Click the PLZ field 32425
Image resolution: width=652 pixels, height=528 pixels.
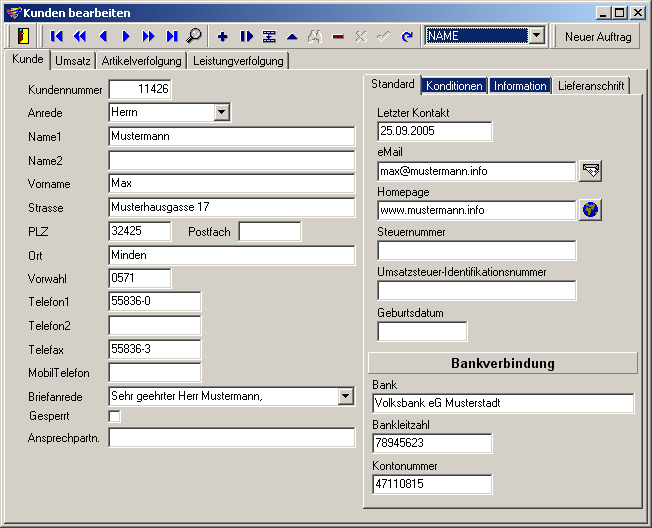pyautogui.click(x=140, y=231)
